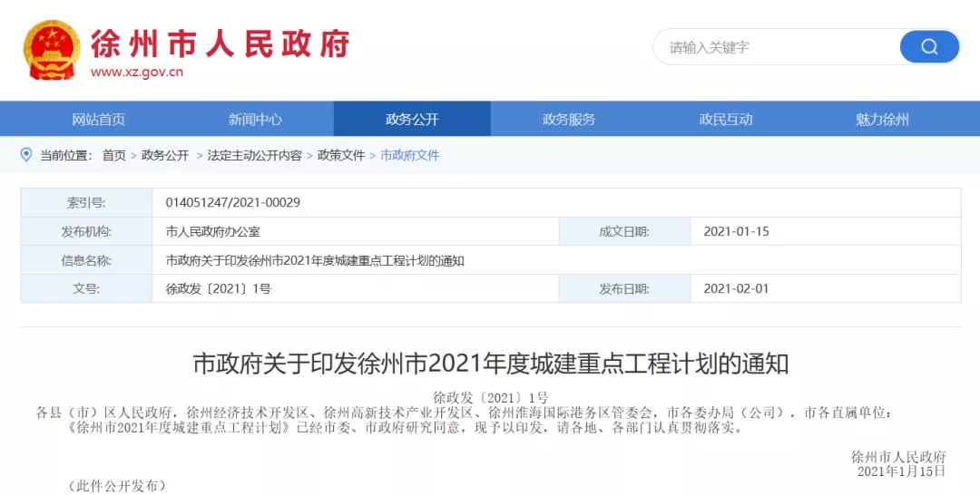Screen dimensions: 980x495
Task: Click the 成文日期 value 2021-01-15
Action: (736, 231)
